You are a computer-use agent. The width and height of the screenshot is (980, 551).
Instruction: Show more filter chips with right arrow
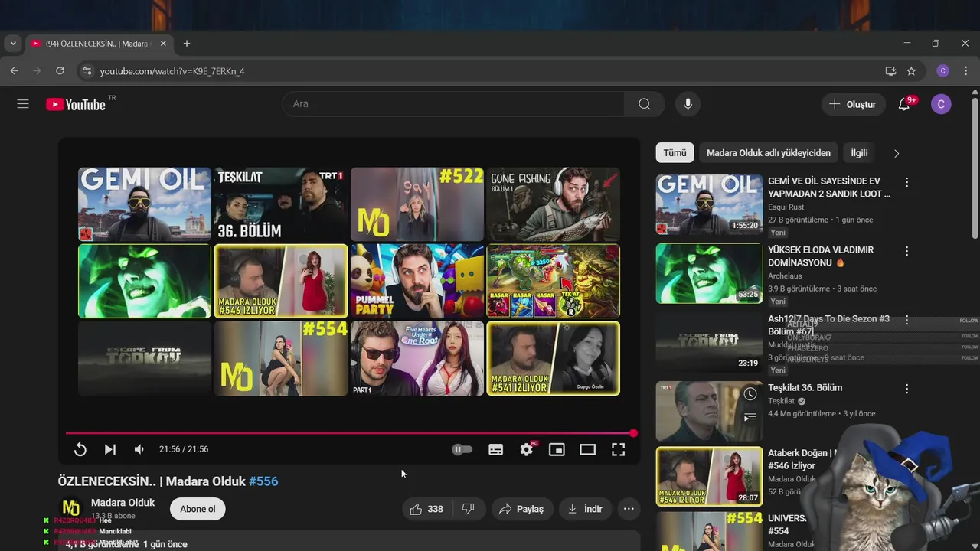click(x=897, y=153)
